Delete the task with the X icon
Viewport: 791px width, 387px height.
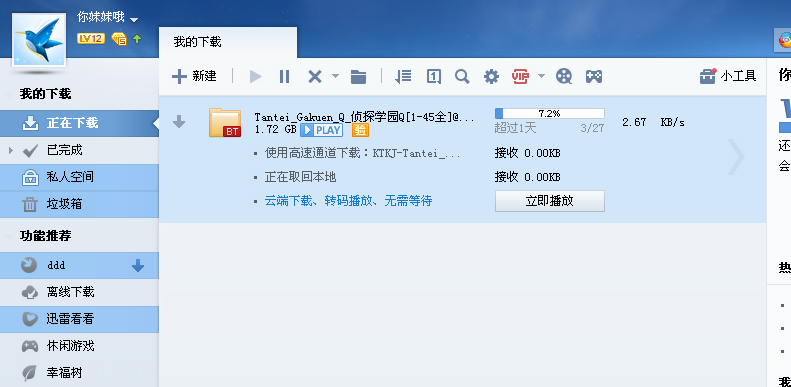click(315, 76)
